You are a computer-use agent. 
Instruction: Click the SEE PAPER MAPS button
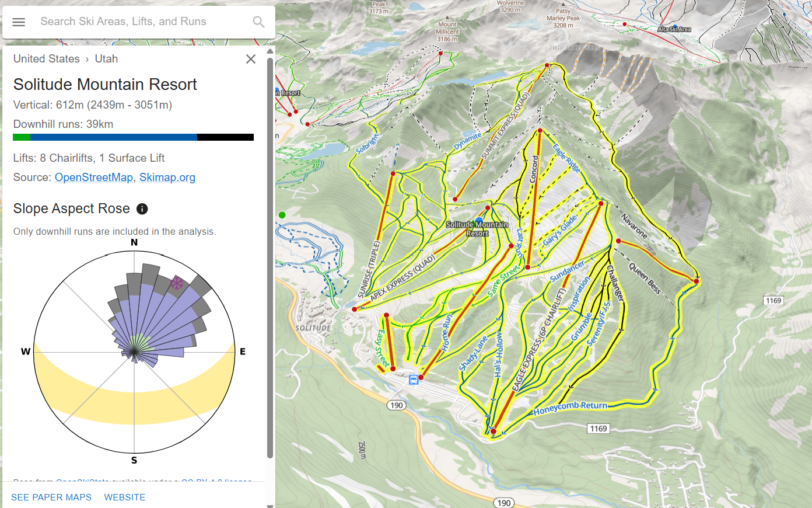[x=51, y=497]
